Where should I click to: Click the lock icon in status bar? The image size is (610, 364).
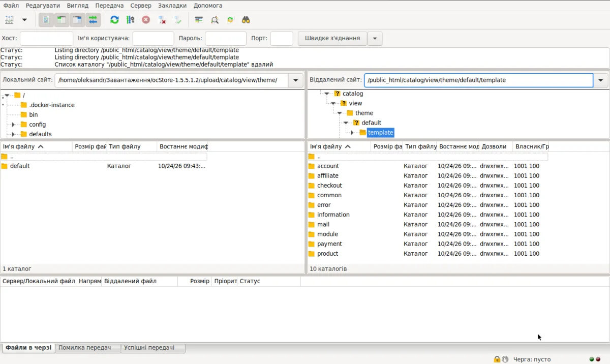coord(497,359)
